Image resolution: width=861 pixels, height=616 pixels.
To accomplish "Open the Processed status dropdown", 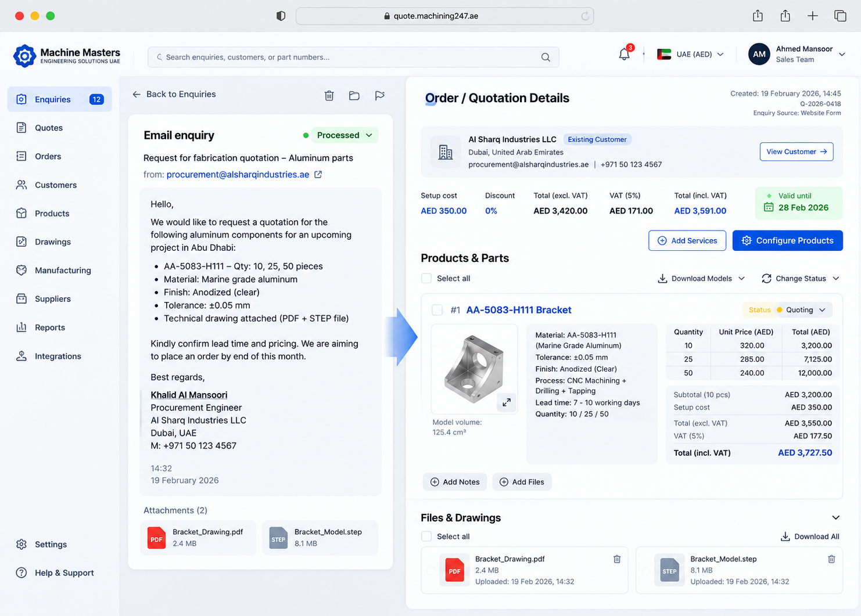I will click(x=345, y=135).
